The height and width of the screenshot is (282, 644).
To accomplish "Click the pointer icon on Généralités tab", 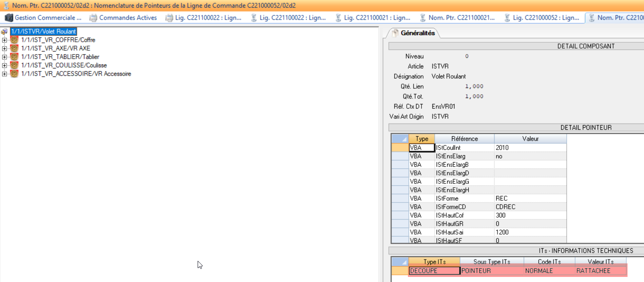I will click(396, 32).
